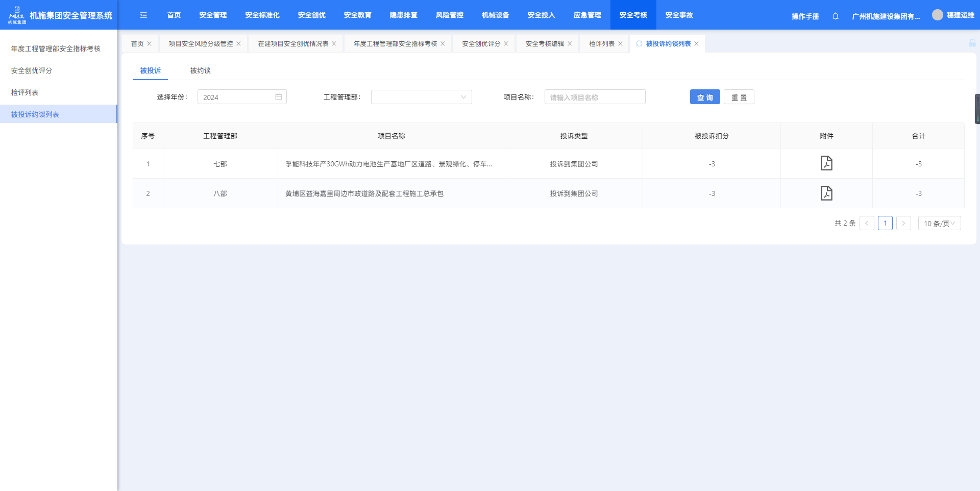Click the 重置 button
980x491 pixels.
[x=739, y=97]
